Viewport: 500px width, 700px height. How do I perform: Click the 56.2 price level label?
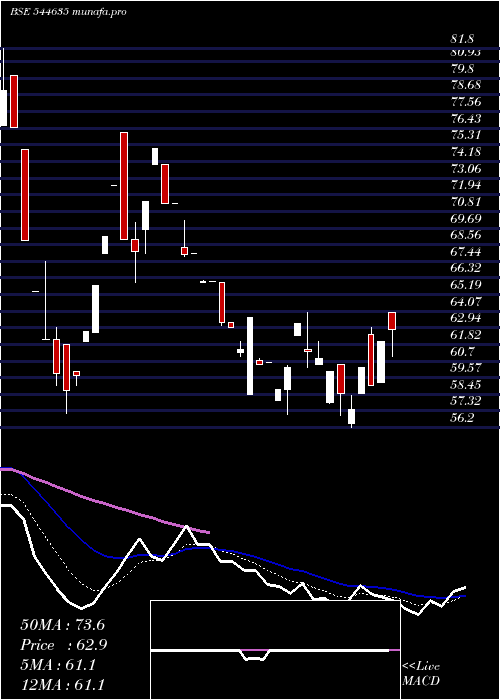click(462, 418)
